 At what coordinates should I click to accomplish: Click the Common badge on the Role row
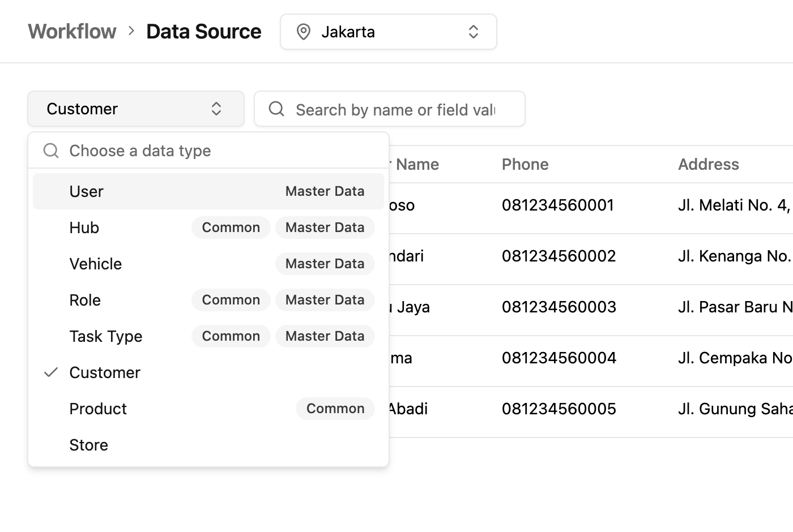tap(231, 300)
